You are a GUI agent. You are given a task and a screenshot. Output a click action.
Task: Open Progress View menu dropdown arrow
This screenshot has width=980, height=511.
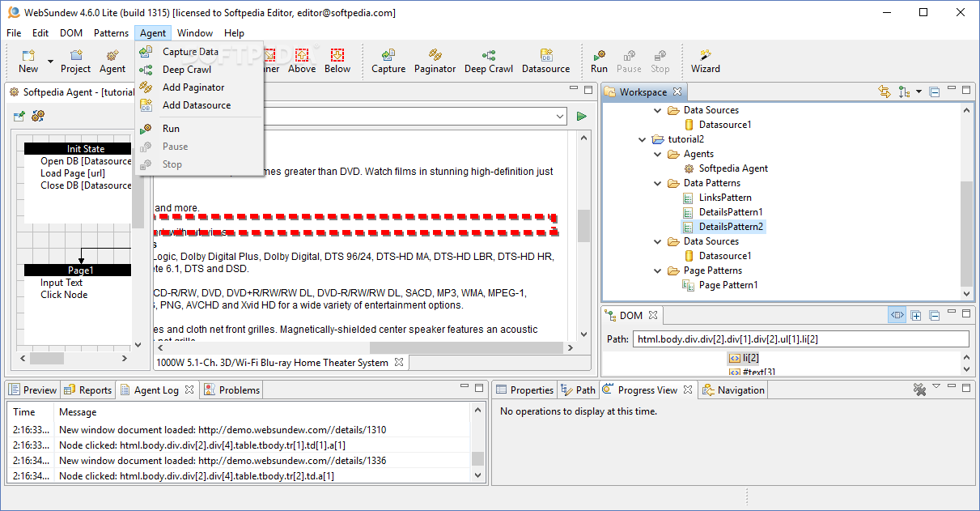936,386
